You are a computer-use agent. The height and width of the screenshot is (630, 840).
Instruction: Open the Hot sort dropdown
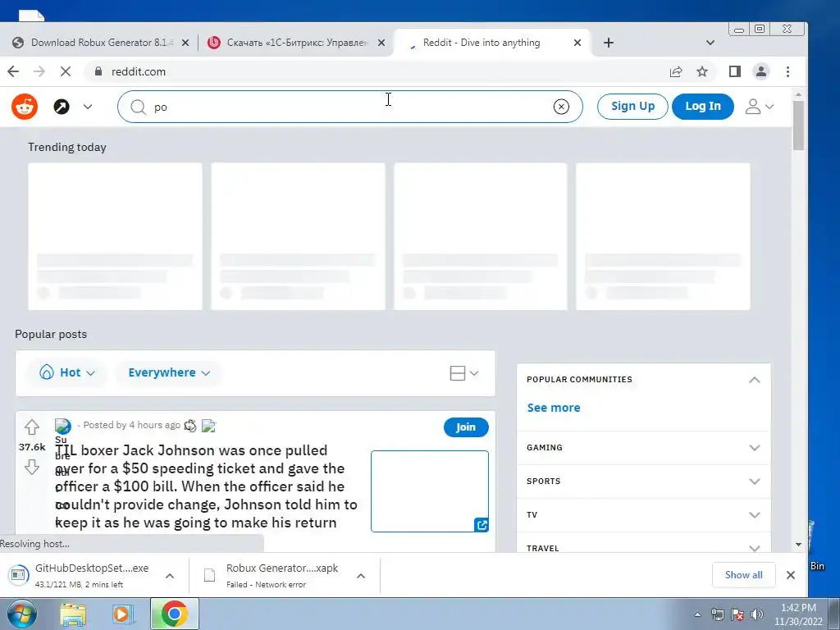(x=67, y=372)
